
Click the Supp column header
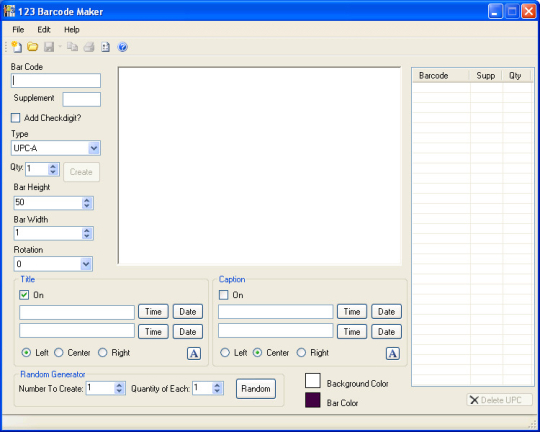(x=486, y=75)
